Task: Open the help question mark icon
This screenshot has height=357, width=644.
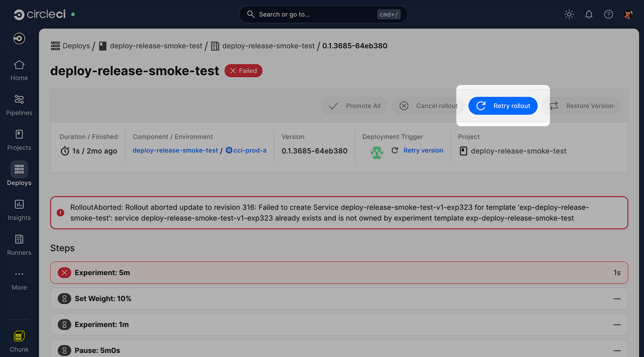Action: [x=608, y=14]
